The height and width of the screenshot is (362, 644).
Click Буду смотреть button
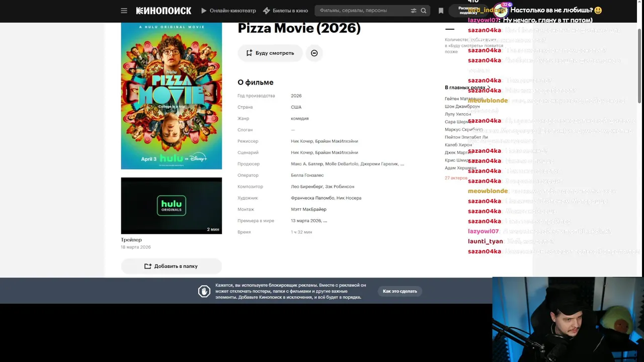point(270,53)
